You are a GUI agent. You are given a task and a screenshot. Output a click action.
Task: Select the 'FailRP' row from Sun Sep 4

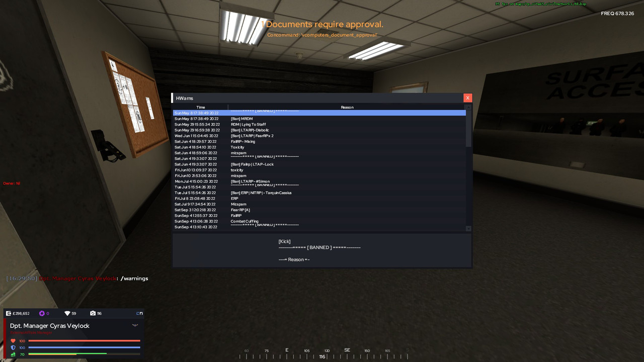coord(319,216)
